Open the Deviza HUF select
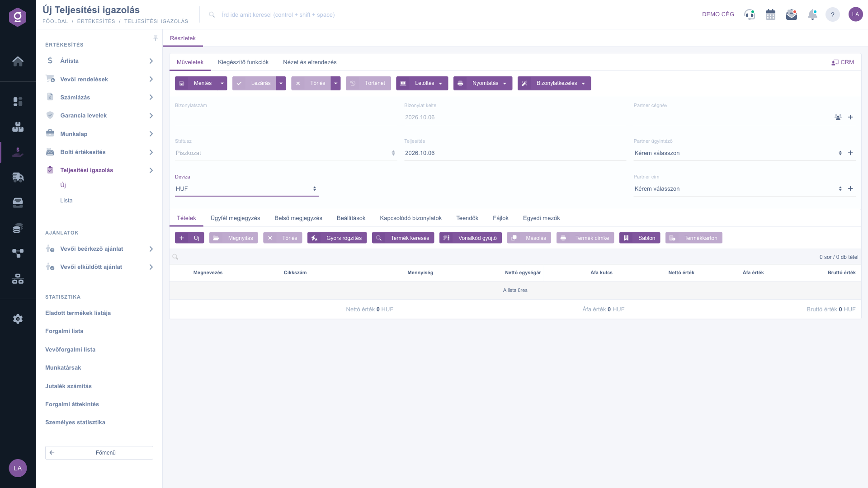Image resolution: width=868 pixels, height=488 pixels. tap(247, 189)
